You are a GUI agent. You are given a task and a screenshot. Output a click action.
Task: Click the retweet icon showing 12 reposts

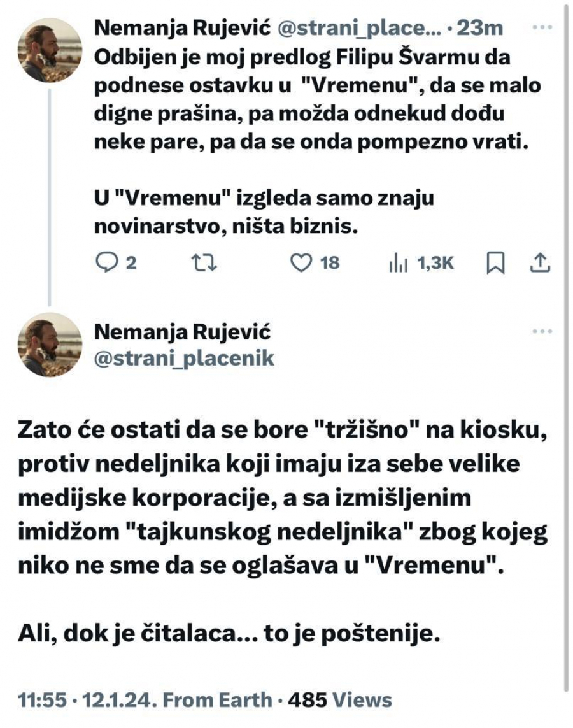click(204, 261)
